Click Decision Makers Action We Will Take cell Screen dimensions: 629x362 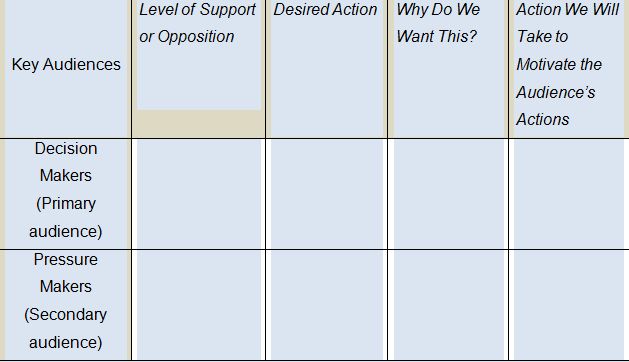(569, 194)
